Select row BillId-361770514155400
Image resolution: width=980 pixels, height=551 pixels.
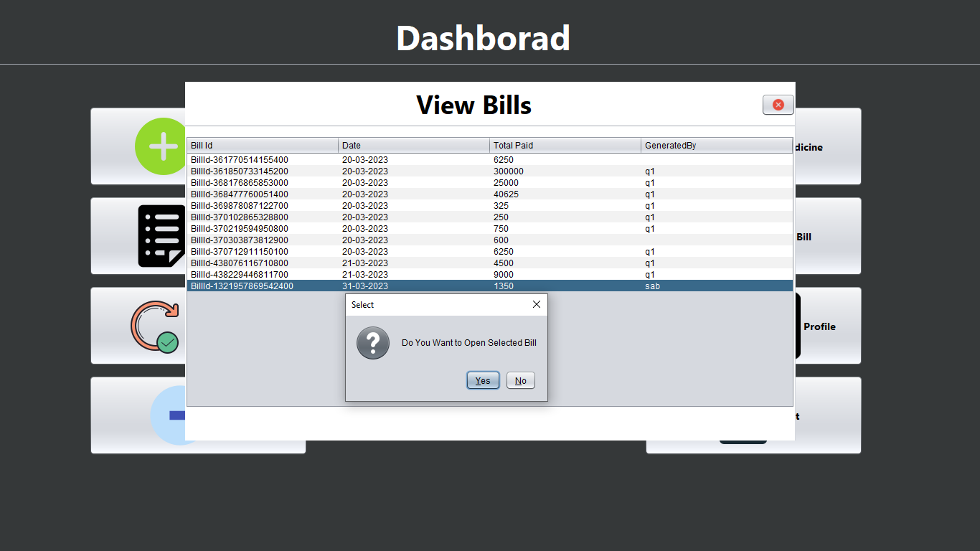[x=490, y=159]
